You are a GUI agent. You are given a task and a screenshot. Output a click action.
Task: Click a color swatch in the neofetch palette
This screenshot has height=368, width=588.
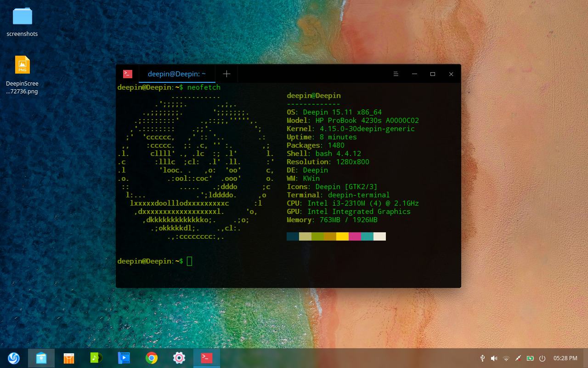click(x=336, y=236)
